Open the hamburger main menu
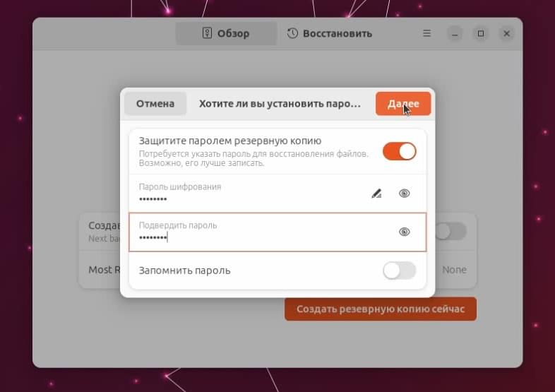 click(x=426, y=33)
